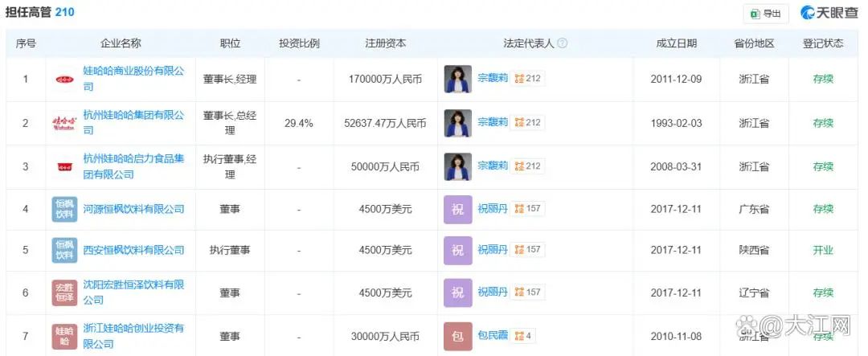
Task: Click the 30000万人民币 capital cell
Action: [x=385, y=336]
